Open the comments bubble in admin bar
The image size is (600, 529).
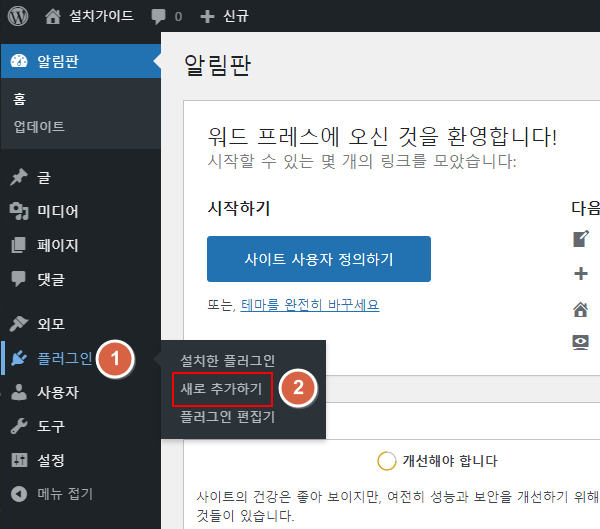point(158,17)
